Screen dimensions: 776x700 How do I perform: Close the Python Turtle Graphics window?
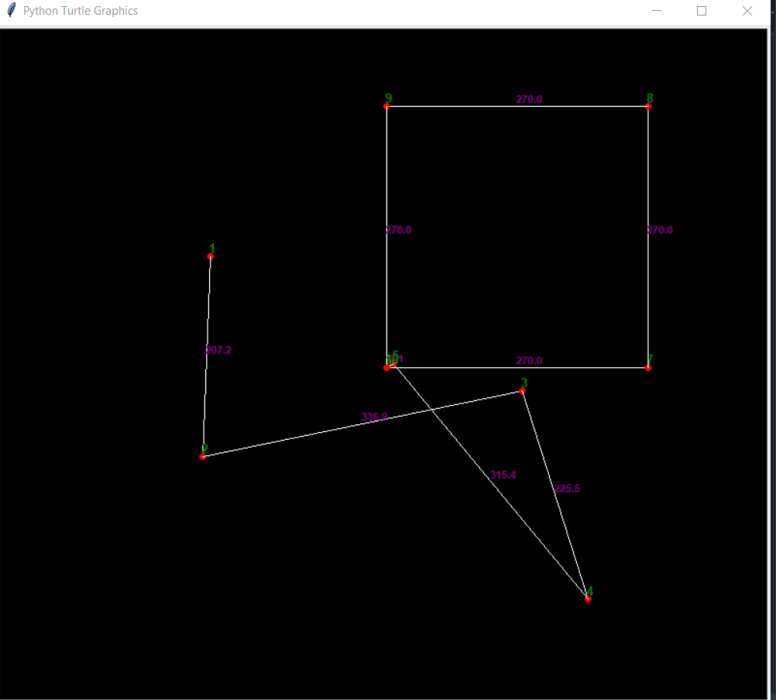(747, 11)
